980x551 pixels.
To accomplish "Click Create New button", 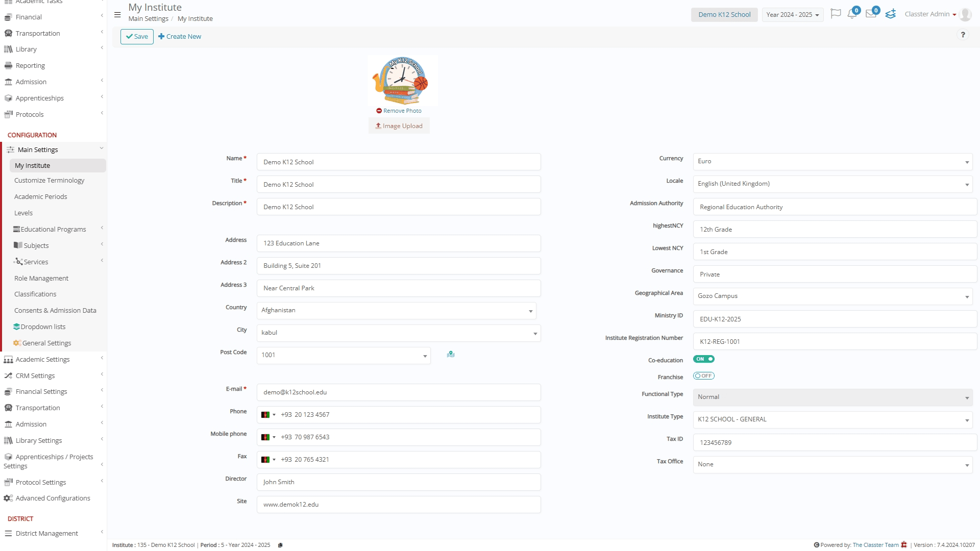I will tap(180, 37).
